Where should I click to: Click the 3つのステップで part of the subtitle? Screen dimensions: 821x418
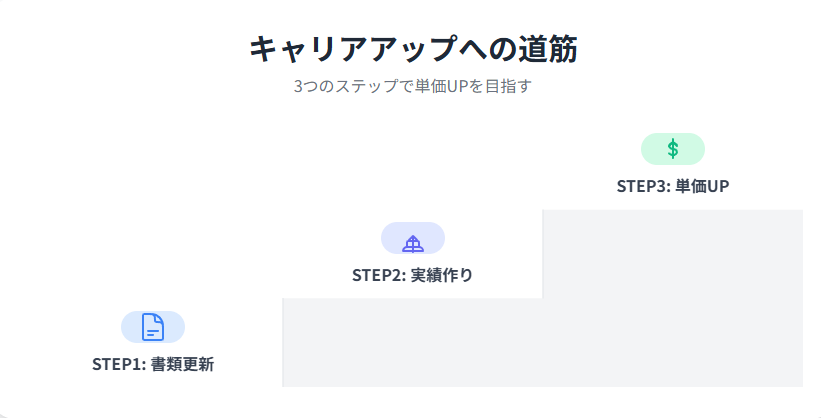point(354,86)
